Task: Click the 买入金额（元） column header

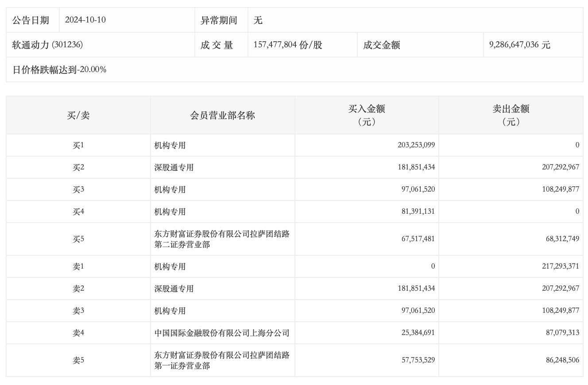Action: tap(366, 115)
